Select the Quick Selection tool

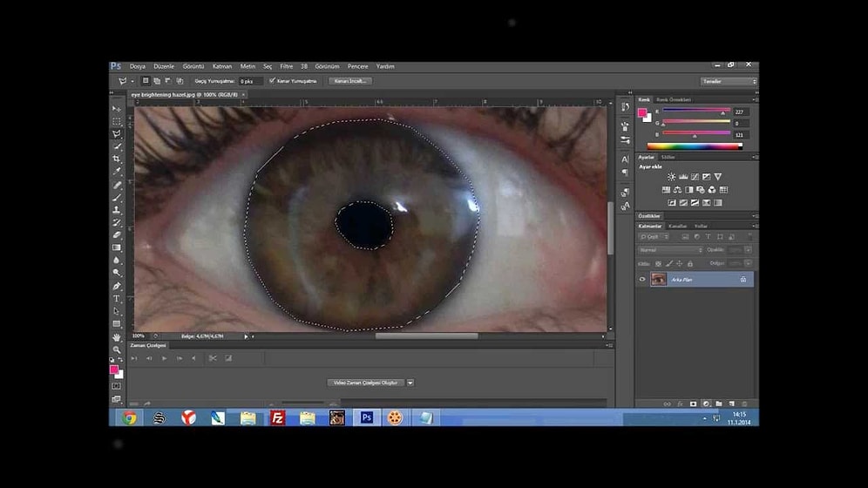pos(116,146)
